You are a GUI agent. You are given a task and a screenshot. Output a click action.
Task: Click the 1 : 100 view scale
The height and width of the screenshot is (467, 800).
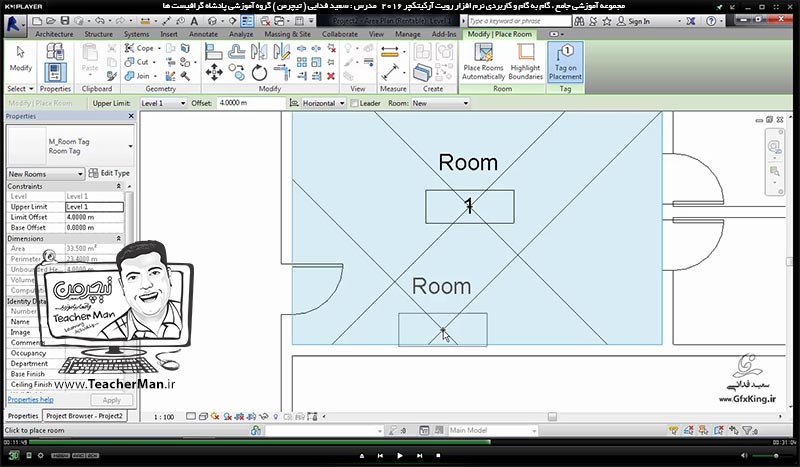[164, 417]
